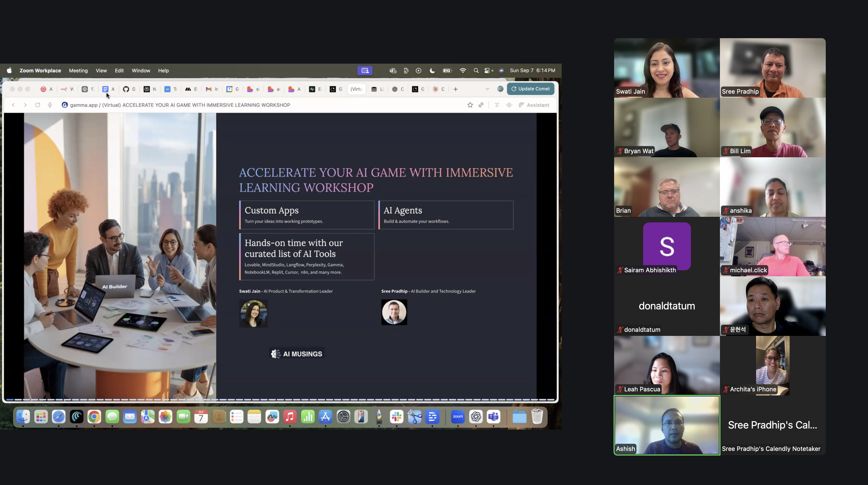Expand the tab list chevron in Comet
This screenshot has height=485, width=868.
coord(487,89)
